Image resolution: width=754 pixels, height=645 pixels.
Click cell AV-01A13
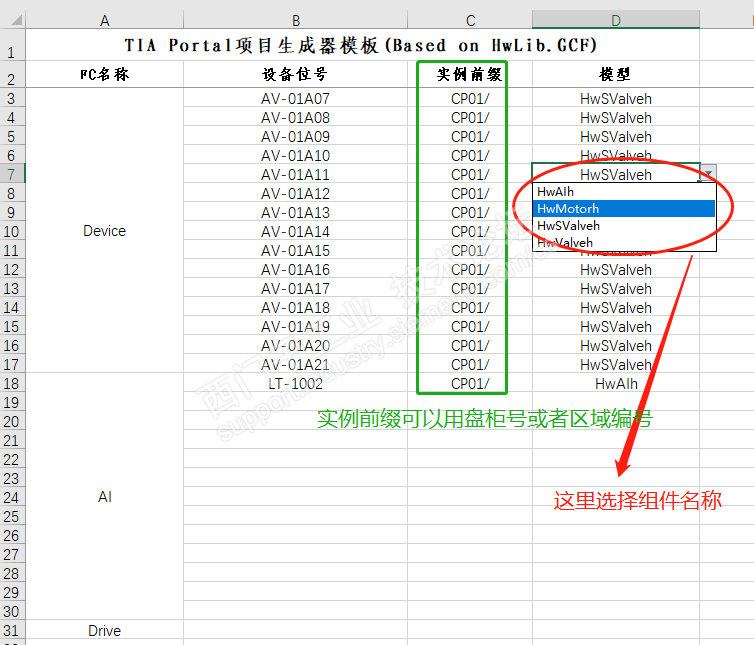(x=295, y=212)
